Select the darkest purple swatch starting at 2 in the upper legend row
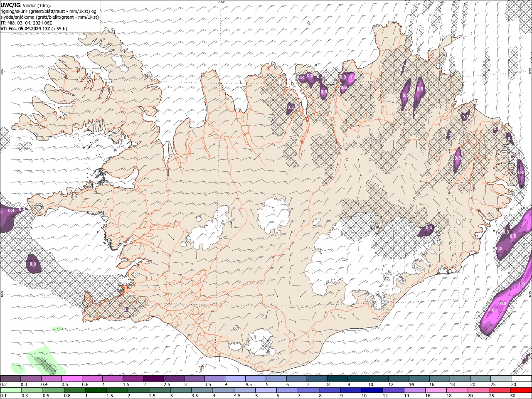The height and width of the screenshot is (399, 532). click(x=153, y=379)
